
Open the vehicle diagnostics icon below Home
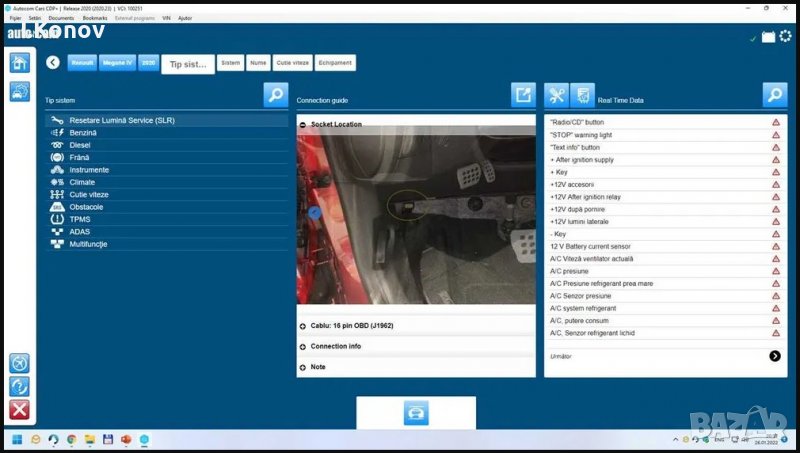(19, 92)
